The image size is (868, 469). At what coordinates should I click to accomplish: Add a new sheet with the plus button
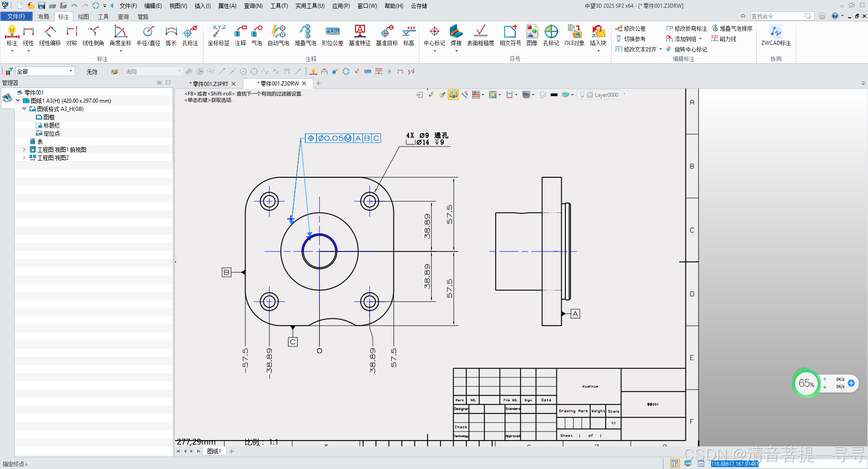pyautogui.click(x=232, y=451)
